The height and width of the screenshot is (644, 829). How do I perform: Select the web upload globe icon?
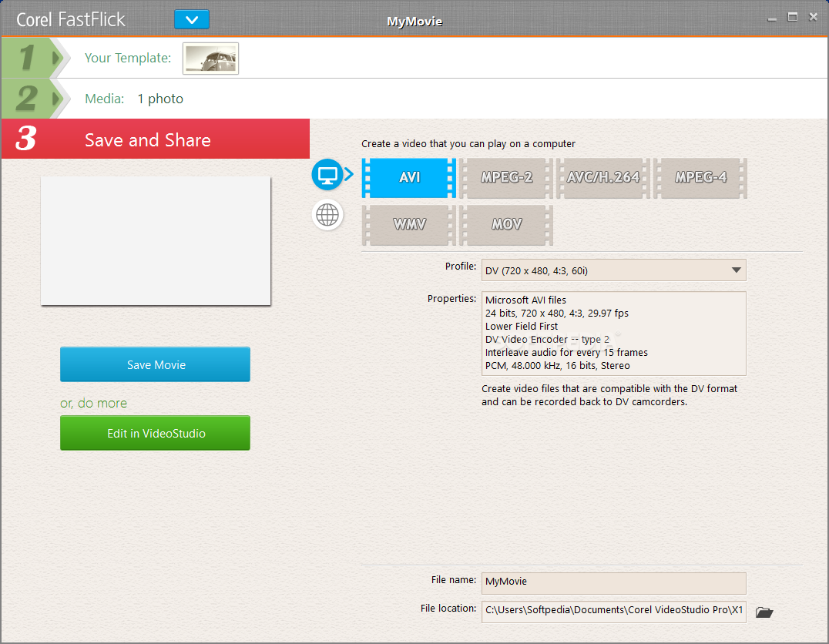[x=327, y=215]
